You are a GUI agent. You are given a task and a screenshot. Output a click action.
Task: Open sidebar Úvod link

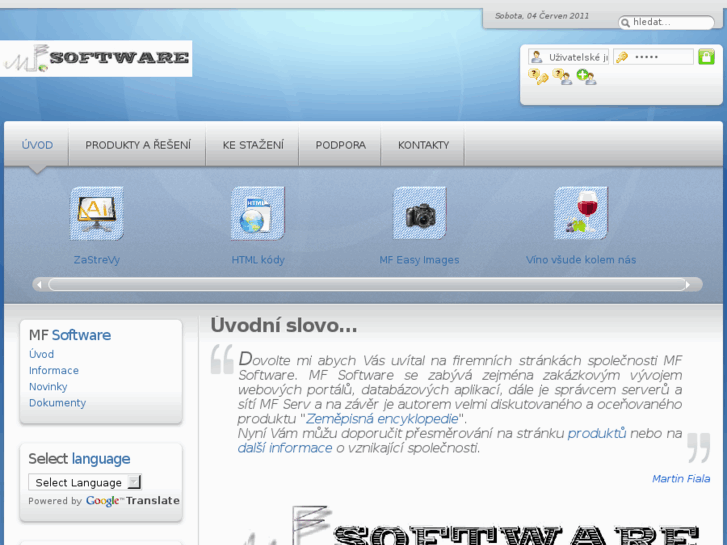coord(41,354)
